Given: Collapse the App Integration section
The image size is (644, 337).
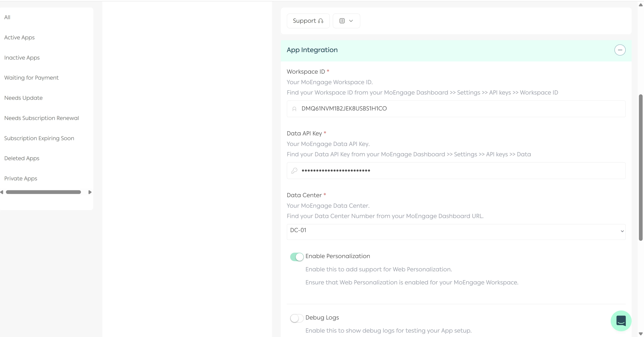Looking at the screenshot, I should (620, 50).
